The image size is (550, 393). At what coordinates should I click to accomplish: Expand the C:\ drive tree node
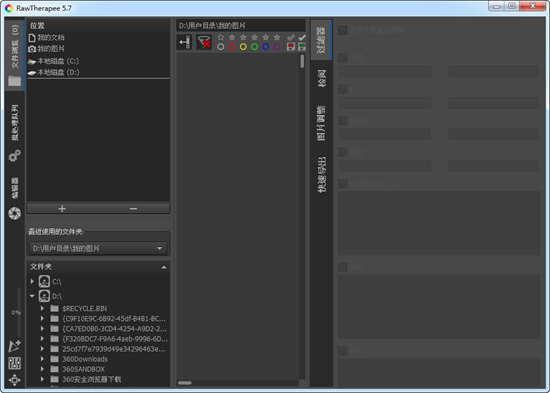pos(32,281)
